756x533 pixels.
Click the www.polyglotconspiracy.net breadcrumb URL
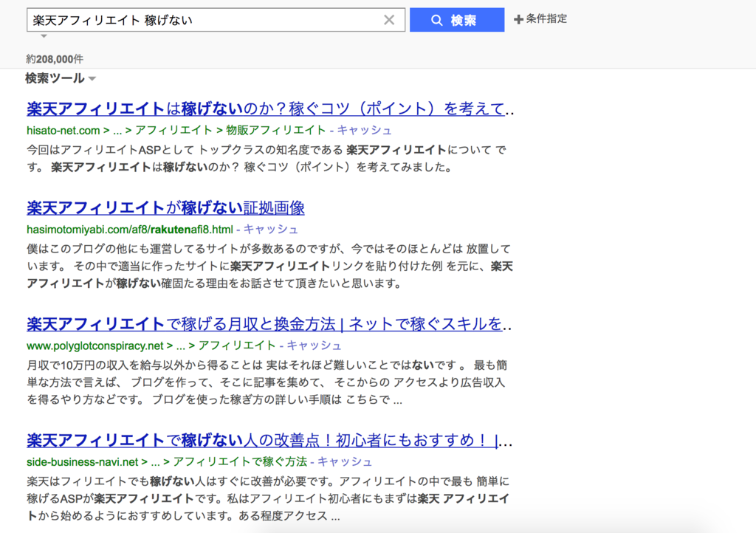(95, 345)
